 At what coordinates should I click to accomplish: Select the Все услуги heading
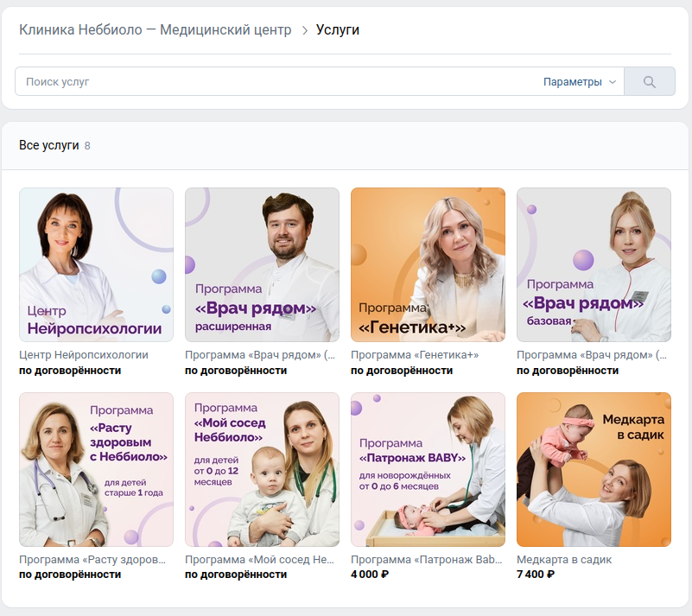49,145
